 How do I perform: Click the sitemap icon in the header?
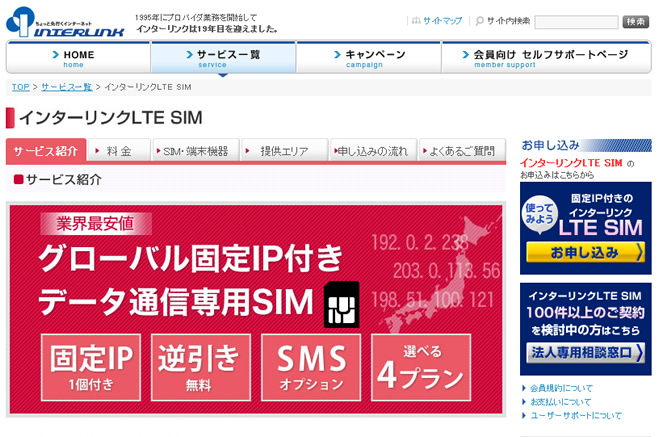tap(416, 20)
